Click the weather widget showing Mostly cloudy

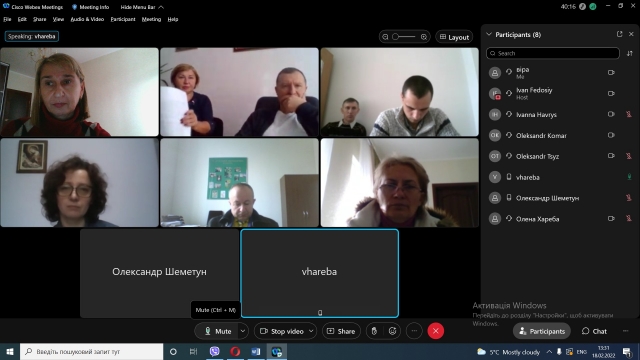coord(509,352)
